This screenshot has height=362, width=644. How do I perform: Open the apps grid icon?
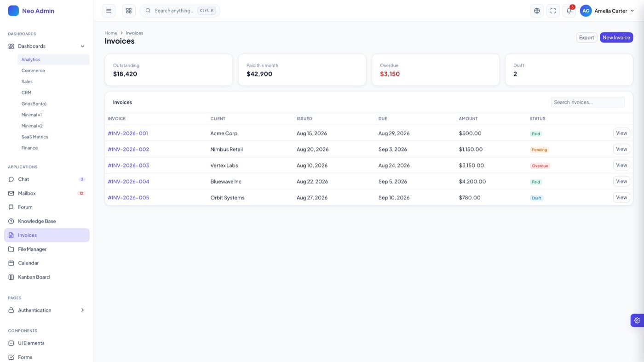click(x=129, y=11)
